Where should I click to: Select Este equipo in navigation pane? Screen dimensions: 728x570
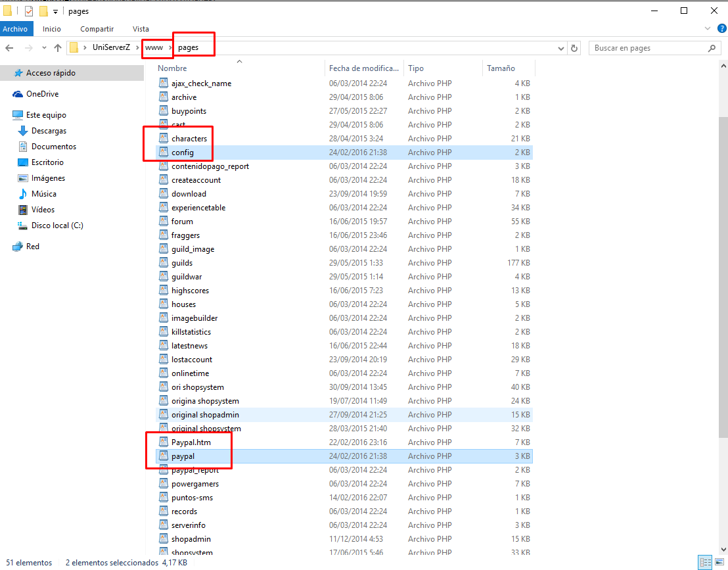pyautogui.click(x=46, y=115)
